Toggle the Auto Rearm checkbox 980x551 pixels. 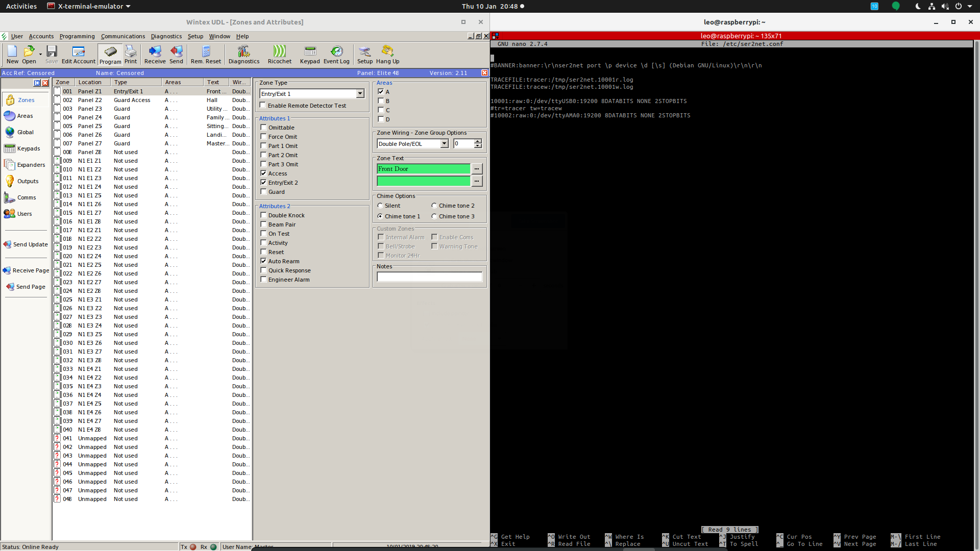click(x=263, y=260)
